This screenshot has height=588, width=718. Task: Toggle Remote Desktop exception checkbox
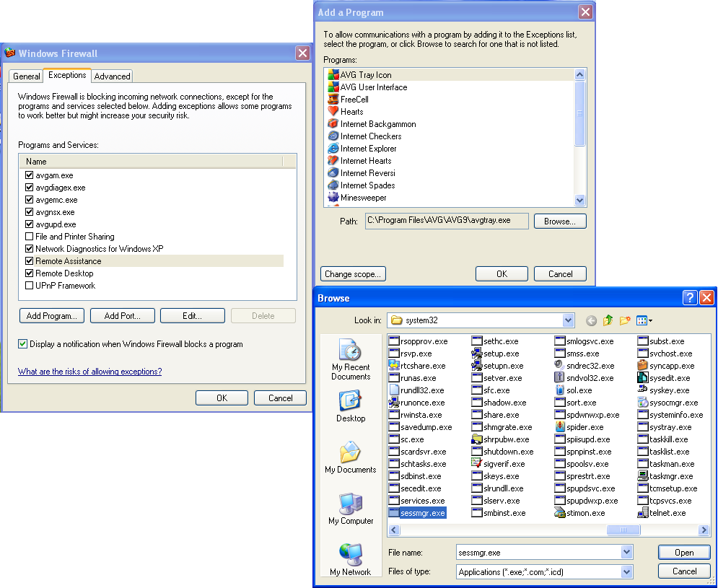[x=30, y=273]
